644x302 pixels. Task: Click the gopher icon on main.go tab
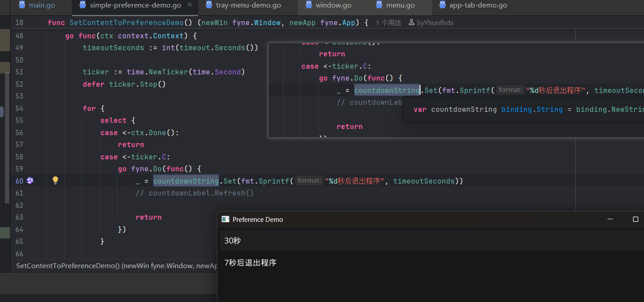(22, 5)
